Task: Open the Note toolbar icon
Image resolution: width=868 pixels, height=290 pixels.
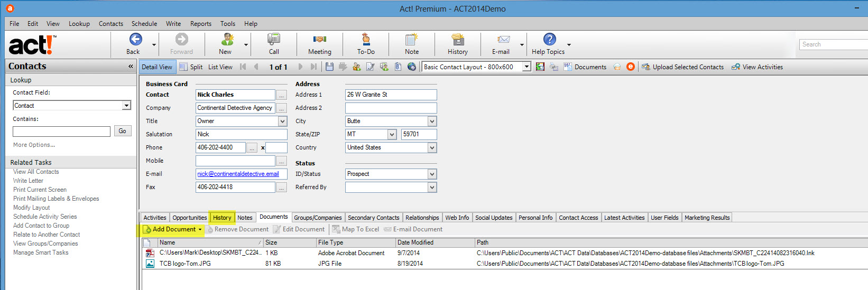Action: coord(411,40)
